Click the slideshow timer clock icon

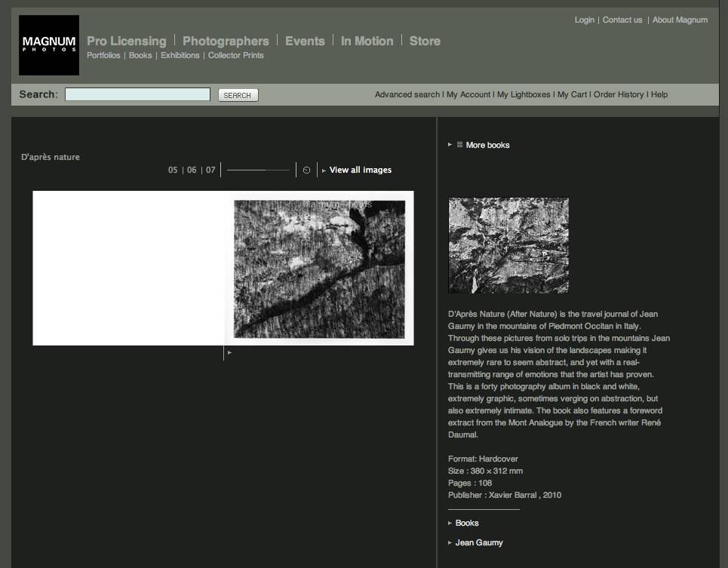click(x=306, y=170)
